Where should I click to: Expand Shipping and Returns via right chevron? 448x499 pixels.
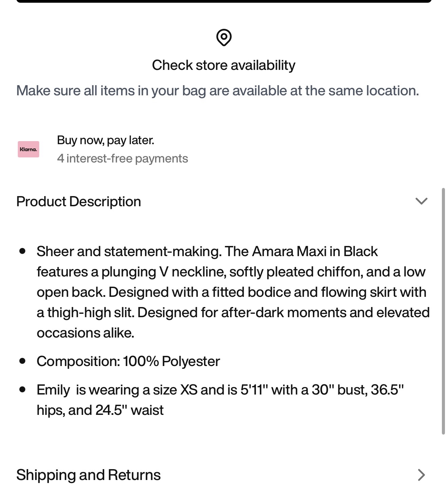point(421,475)
